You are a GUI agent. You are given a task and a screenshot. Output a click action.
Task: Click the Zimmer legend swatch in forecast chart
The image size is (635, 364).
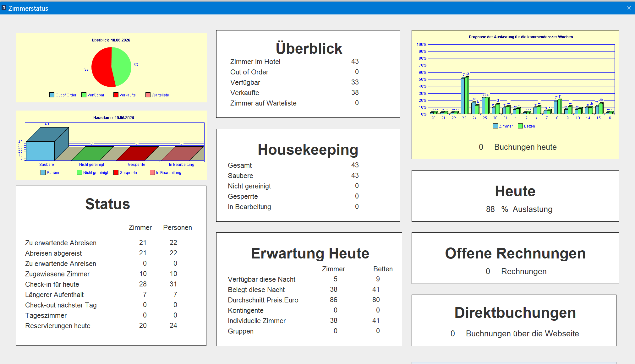(495, 126)
